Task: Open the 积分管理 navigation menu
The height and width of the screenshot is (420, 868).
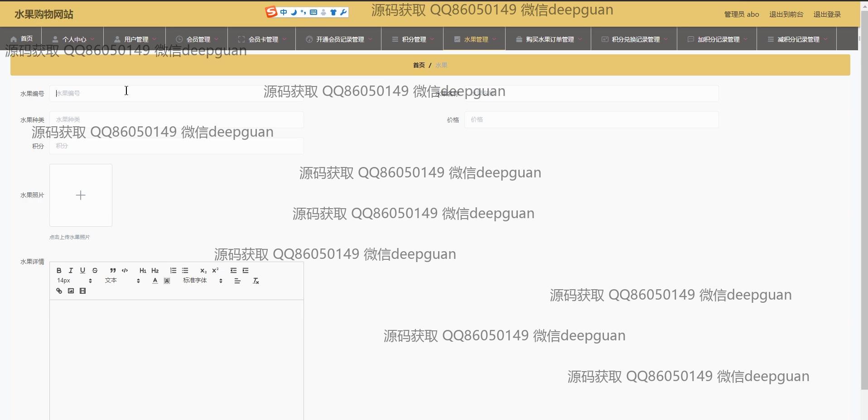Action: (413, 39)
